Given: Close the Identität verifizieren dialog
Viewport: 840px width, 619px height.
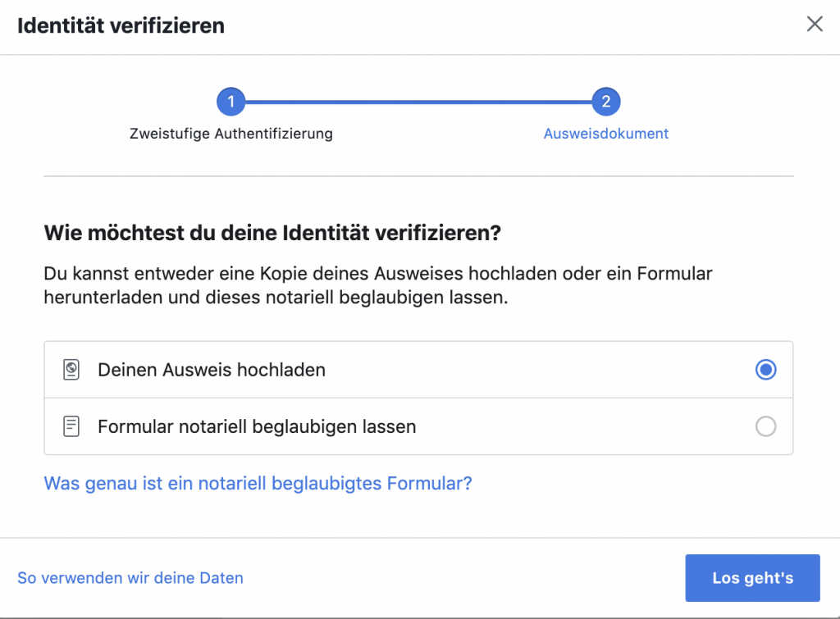Looking at the screenshot, I should tap(815, 25).
